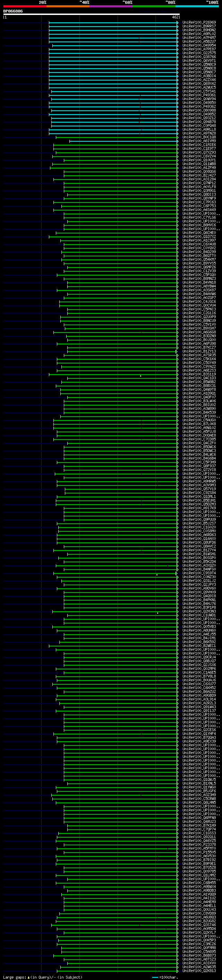Select the UniRef100_P15505 hit

(199, 851)
